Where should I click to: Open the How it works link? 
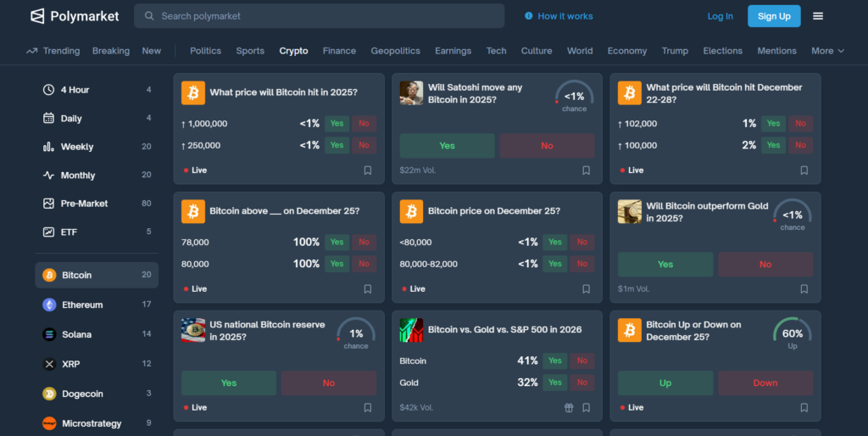point(565,16)
